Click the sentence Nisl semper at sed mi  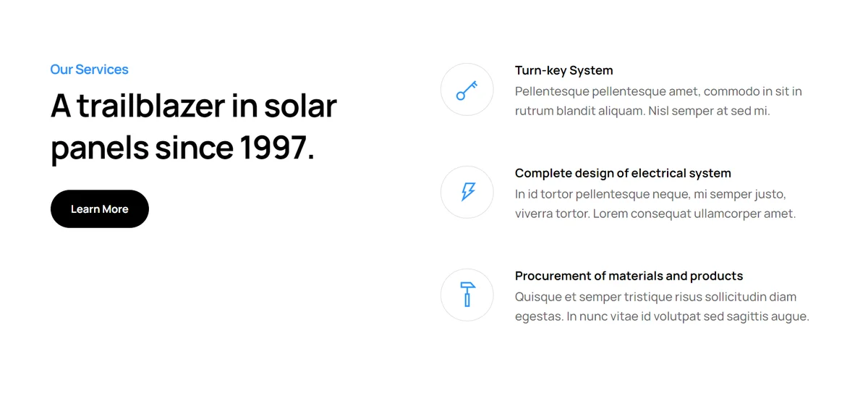(710, 111)
